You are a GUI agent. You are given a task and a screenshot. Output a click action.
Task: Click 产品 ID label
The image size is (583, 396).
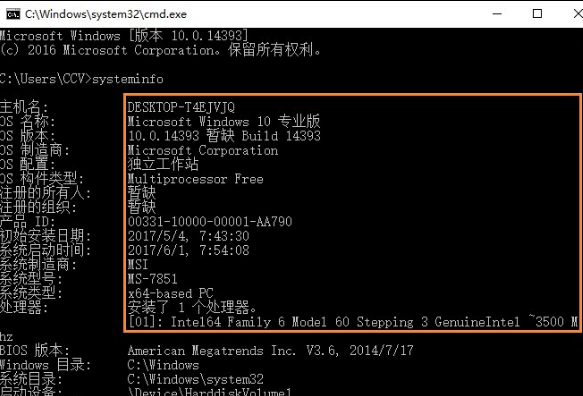pyautogui.click(x=28, y=222)
